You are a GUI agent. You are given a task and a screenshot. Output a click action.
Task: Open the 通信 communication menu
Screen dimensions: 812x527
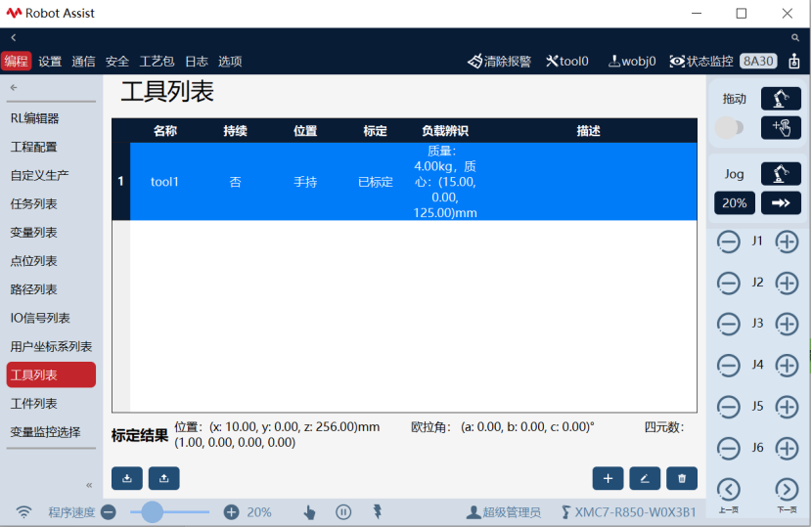pos(83,61)
